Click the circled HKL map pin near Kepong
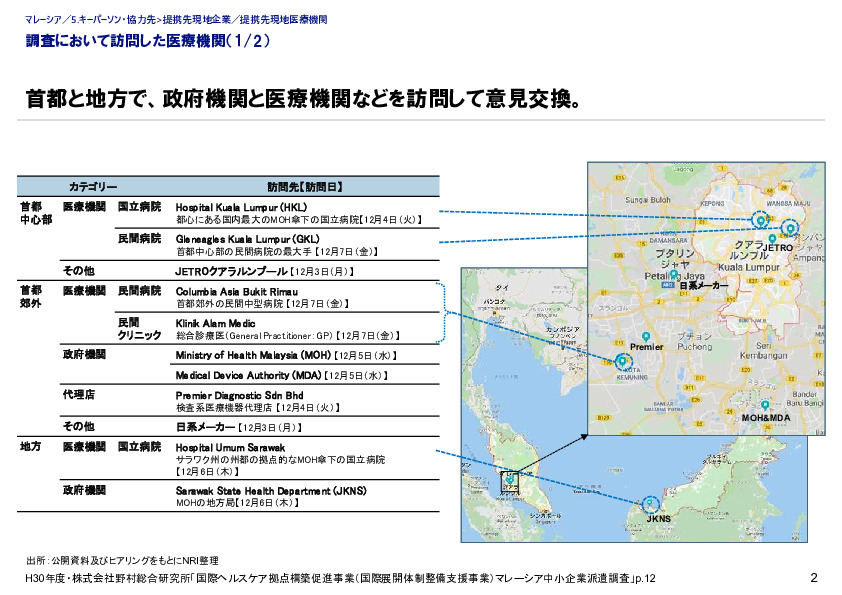This screenshot has height=595, width=842. pos(760,220)
